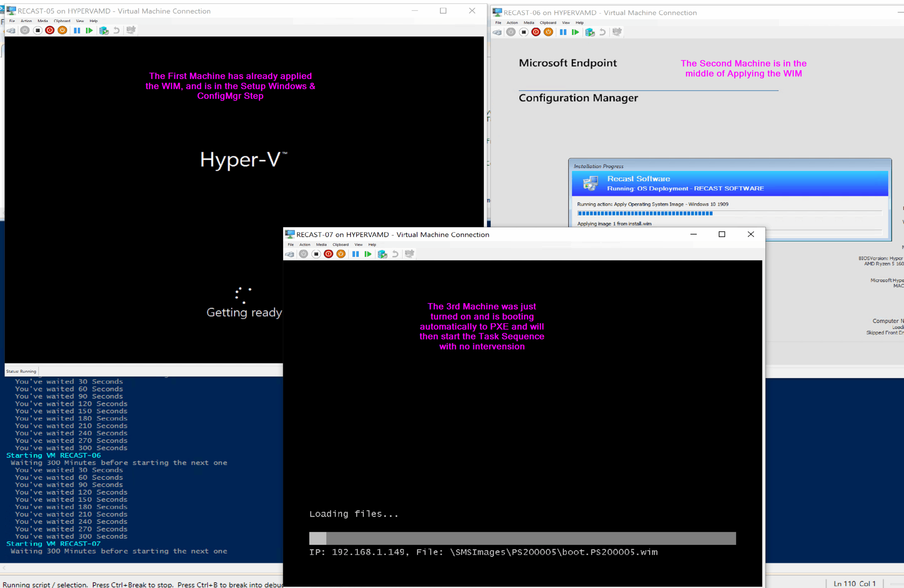Turn off RECAST-05 with the red stop icon
The image size is (904, 588).
click(50, 30)
